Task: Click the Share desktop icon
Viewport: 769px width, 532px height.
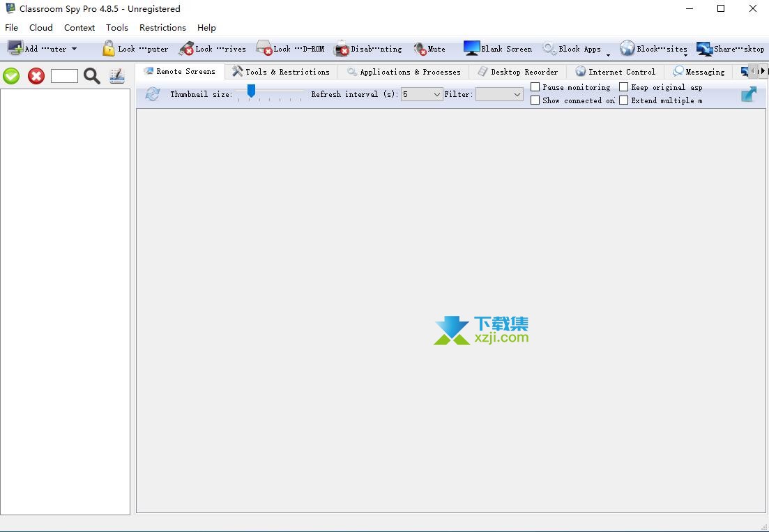Action: coord(704,49)
